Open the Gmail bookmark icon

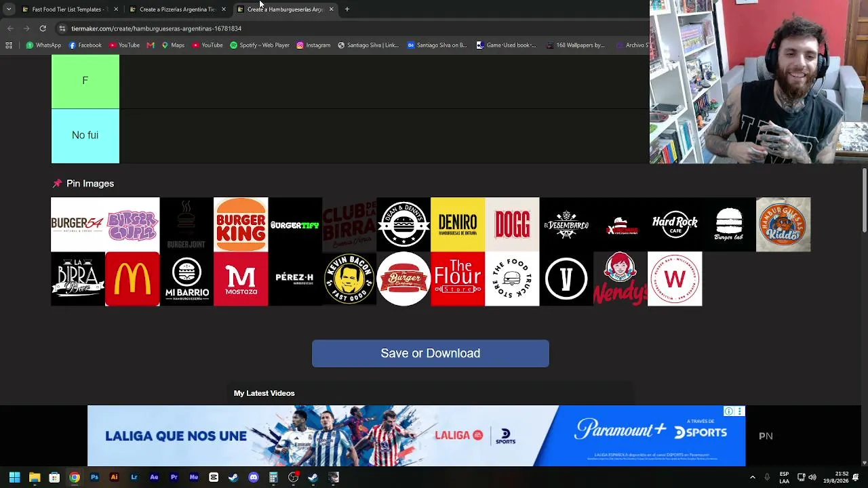point(151,45)
